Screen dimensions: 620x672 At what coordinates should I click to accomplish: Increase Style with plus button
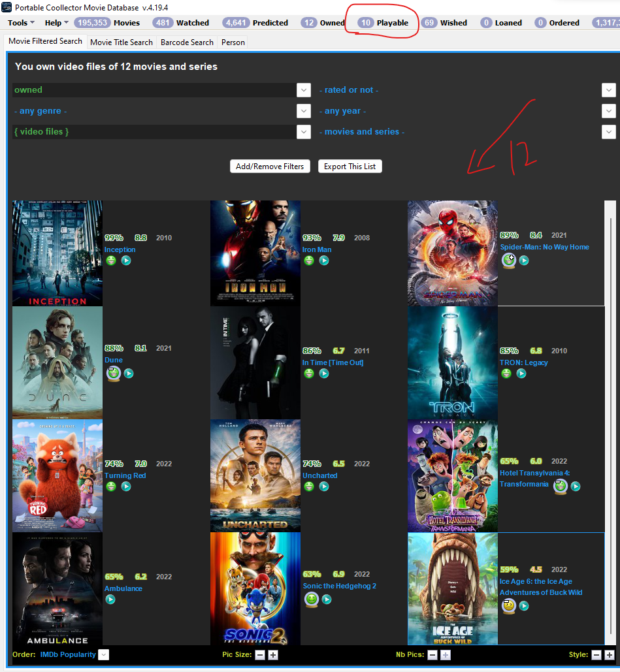point(610,655)
